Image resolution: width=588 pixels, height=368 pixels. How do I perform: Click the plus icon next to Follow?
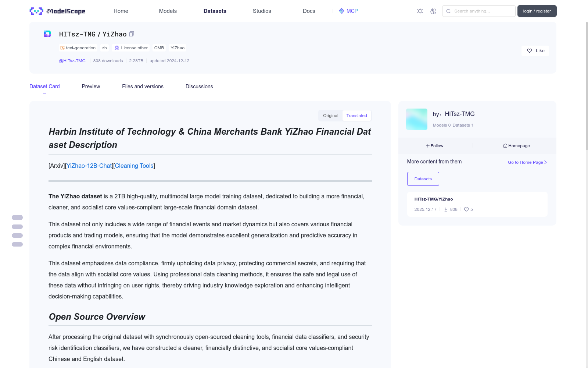(428, 146)
